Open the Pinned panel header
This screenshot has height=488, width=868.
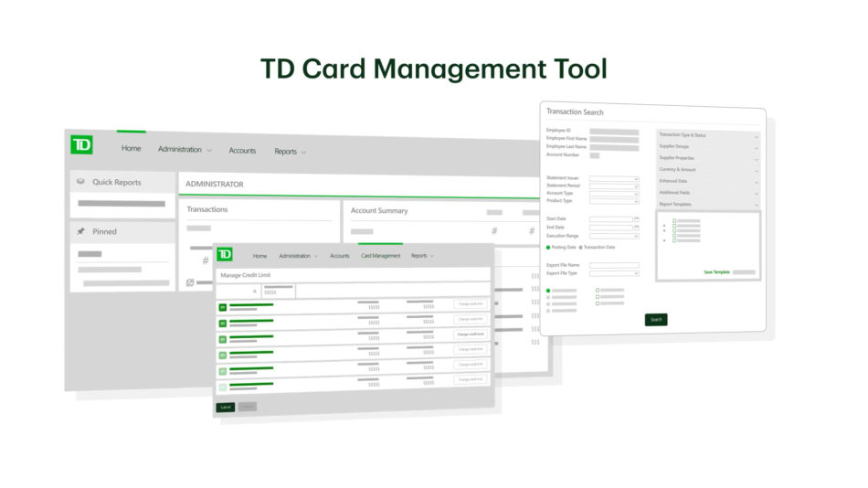click(x=122, y=231)
